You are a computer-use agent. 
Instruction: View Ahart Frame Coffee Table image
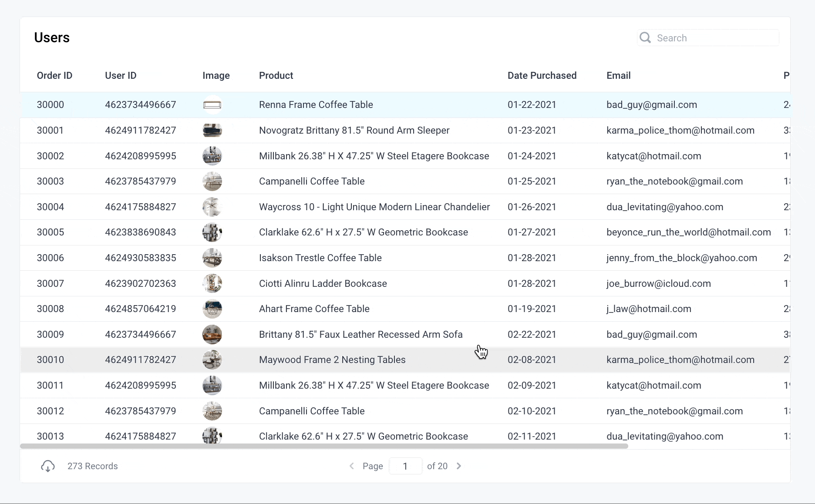212,309
